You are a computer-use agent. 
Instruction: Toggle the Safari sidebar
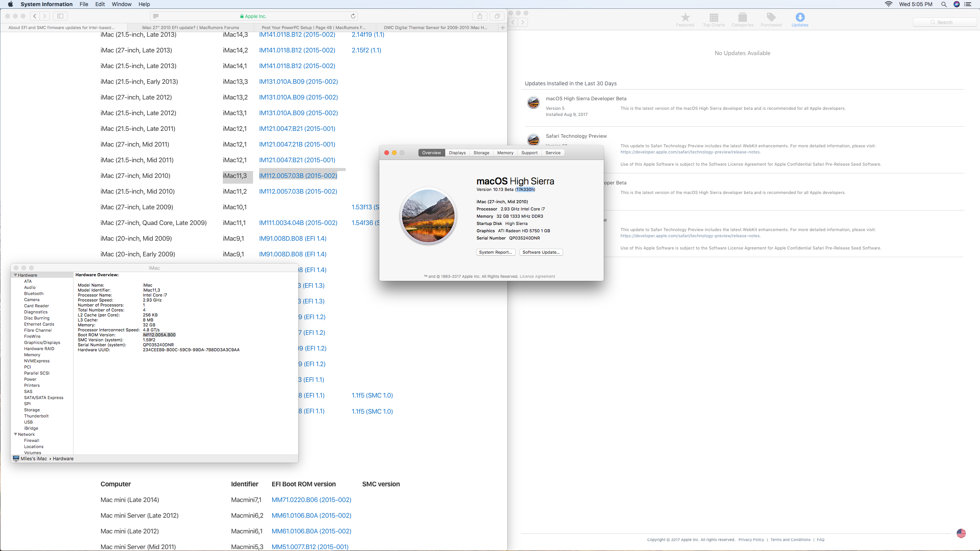(x=60, y=16)
